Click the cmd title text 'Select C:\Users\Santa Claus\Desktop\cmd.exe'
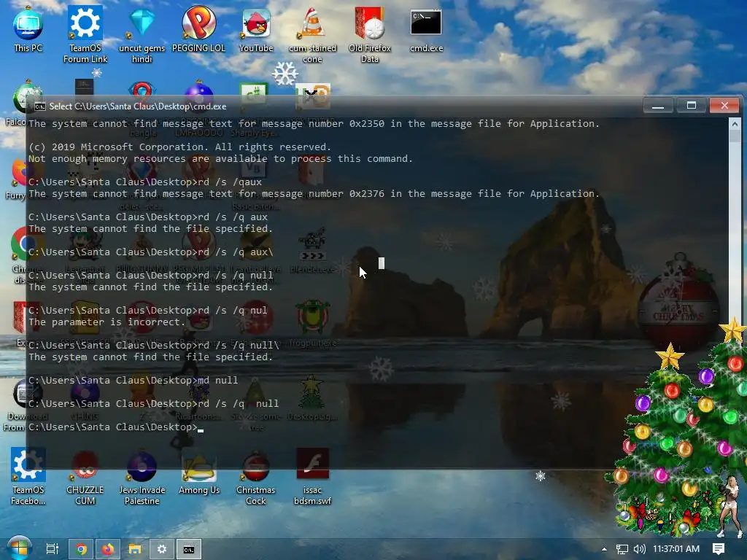 (x=138, y=106)
